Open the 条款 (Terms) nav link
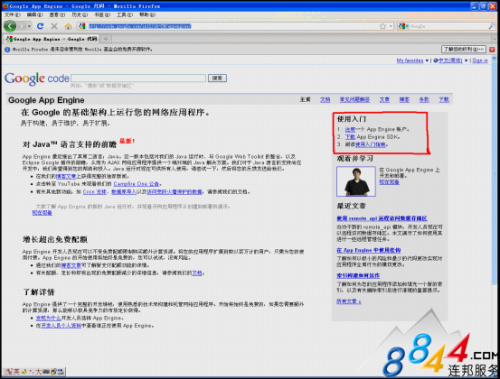Screen dimensions: 500x379 424,99
